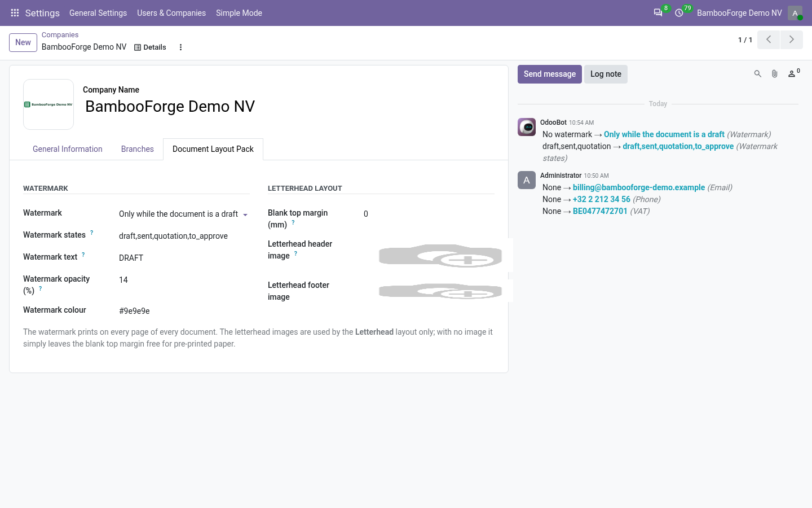The width and height of the screenshot is (812, 508).
Task: Click the Blank top margin help icon
Action: 293,222
